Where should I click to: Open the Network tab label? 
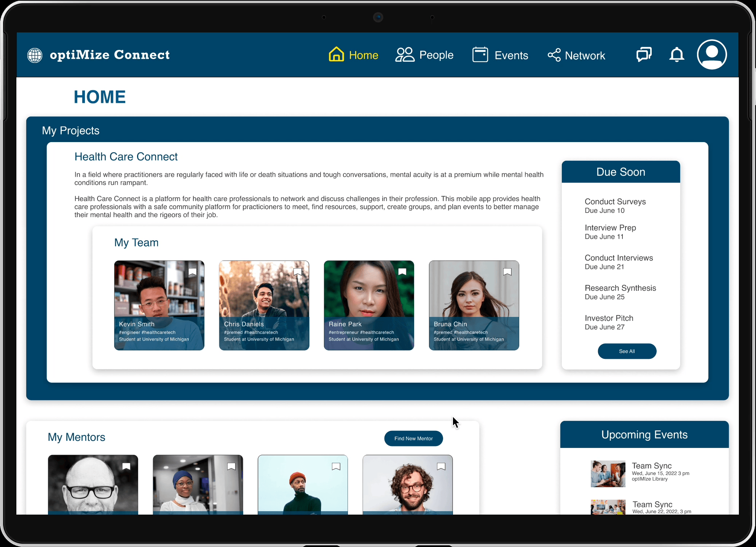point(585,56)
